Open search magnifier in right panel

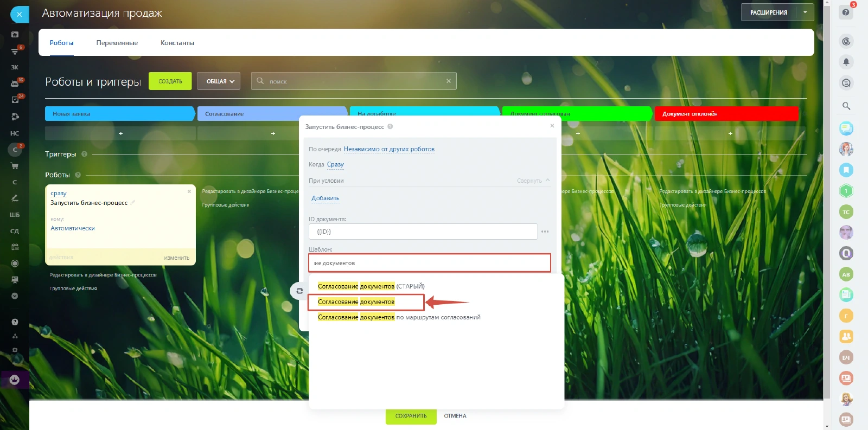(x=846, y=106)
